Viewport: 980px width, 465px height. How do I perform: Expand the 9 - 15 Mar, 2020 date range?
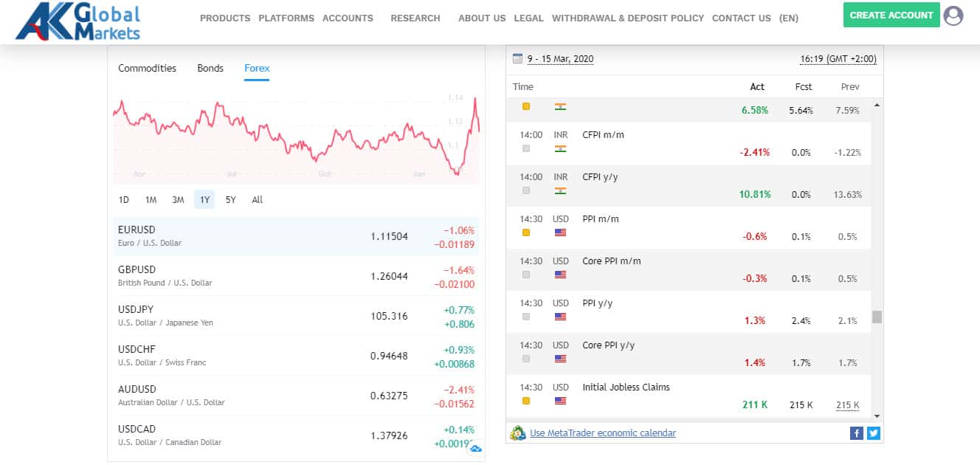(x=560, y=59)
